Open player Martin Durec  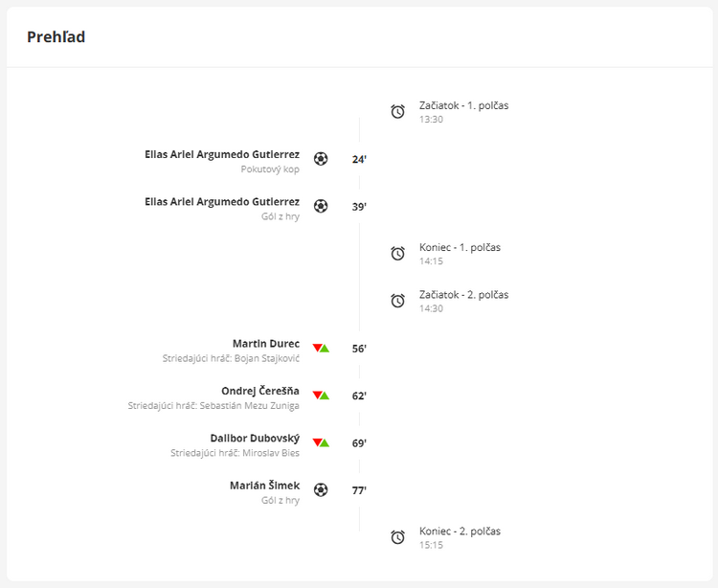[265, 344]
